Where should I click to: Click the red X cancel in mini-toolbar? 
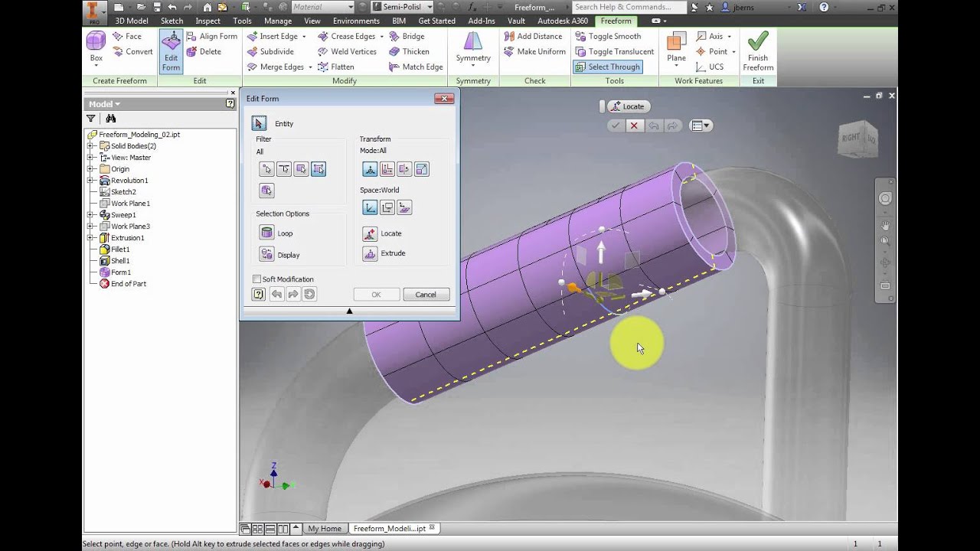pyautogui.click(x=634, y=126)
